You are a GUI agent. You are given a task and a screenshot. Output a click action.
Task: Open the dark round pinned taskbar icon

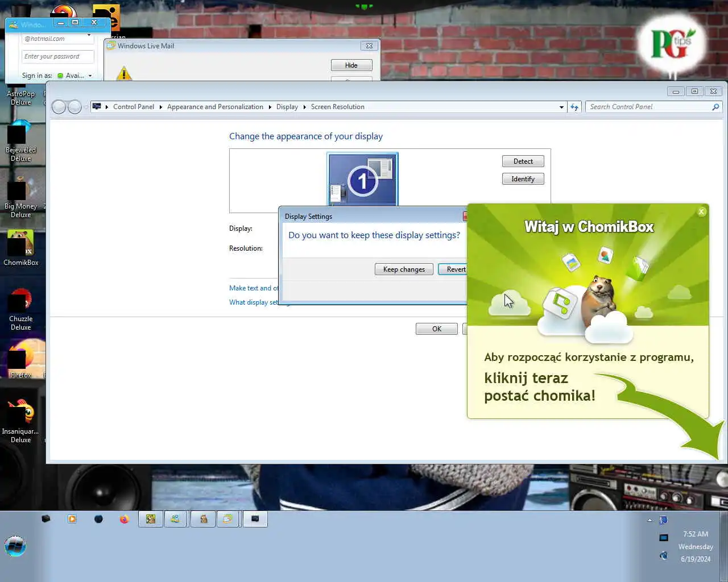coord(98,519)
